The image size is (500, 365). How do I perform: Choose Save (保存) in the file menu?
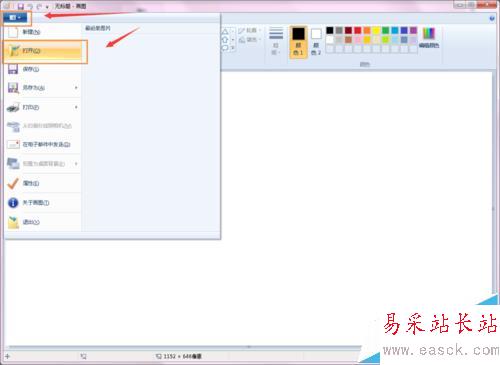pos(43,69)
